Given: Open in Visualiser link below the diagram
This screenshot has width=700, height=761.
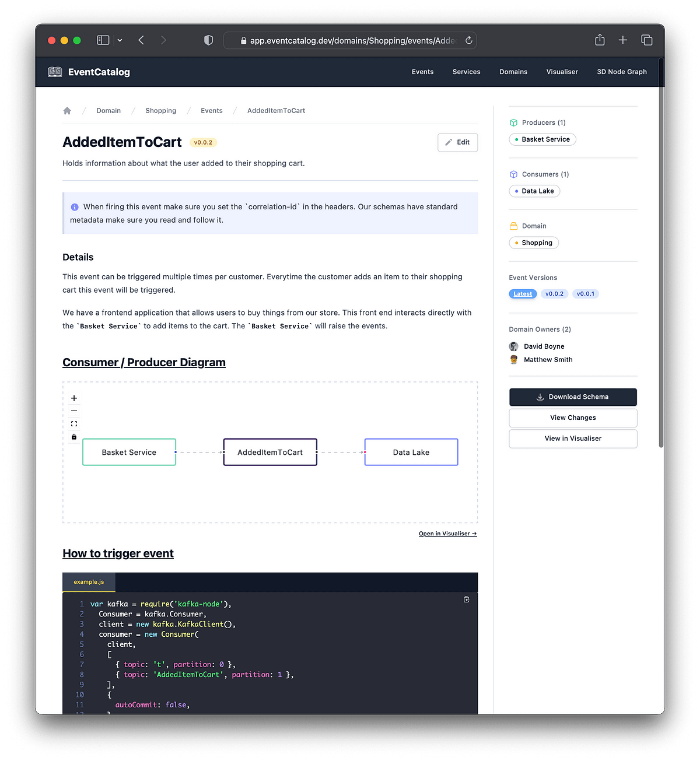Looking at the screenshot, I should pos(447,534).
